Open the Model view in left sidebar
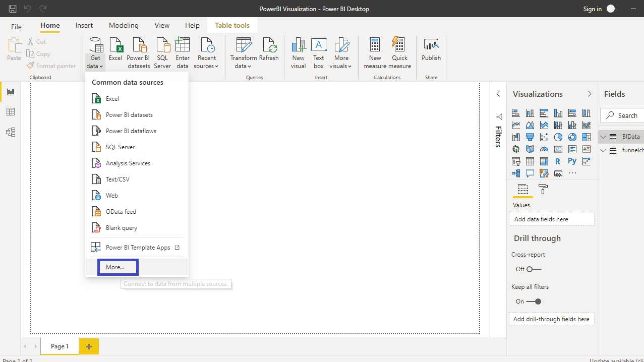Viewport: 644px width, 362px height. coord(11,132)
